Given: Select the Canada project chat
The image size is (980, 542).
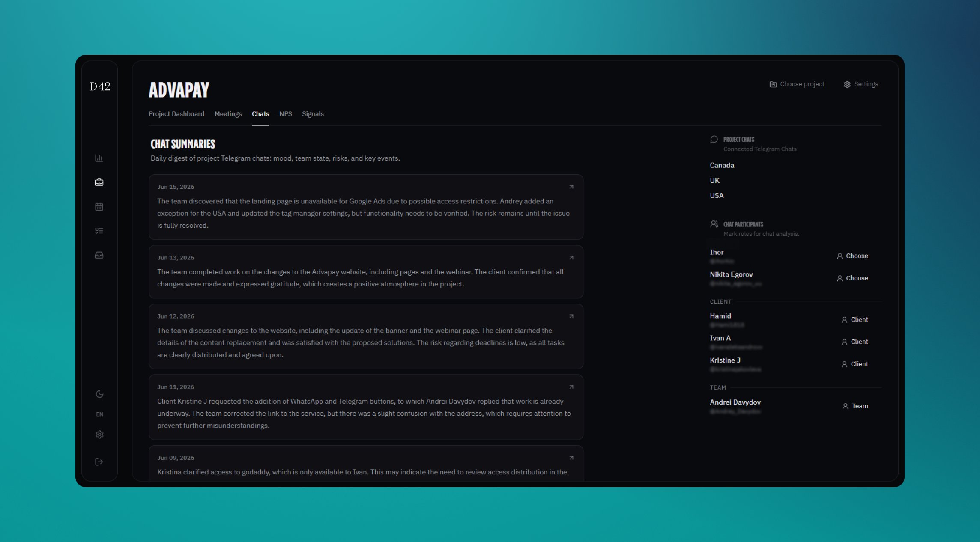Looking at the screenshot, I should click(x=722, y=165).
